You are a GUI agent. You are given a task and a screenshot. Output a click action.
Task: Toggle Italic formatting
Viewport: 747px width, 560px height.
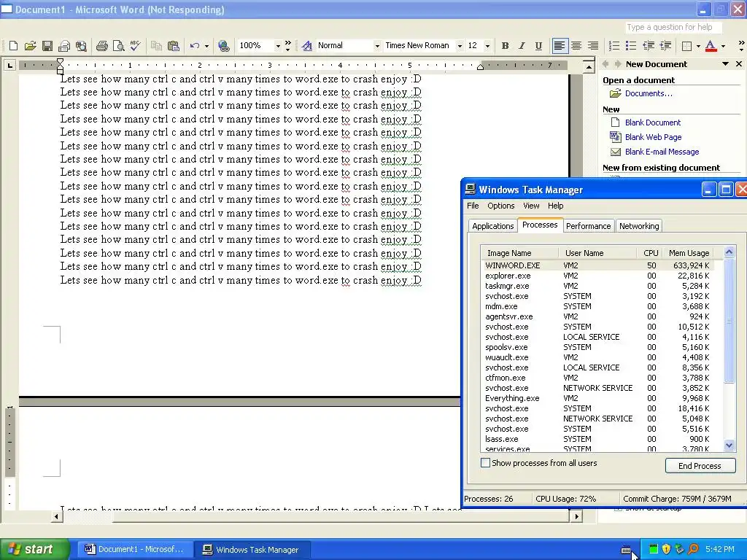pos(522,46)
